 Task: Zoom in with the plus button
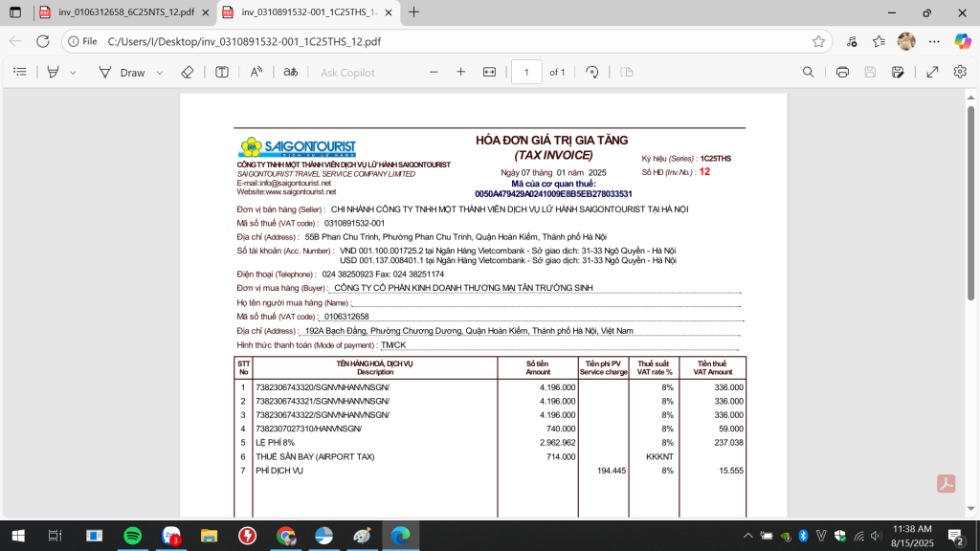tap(460, 72)
